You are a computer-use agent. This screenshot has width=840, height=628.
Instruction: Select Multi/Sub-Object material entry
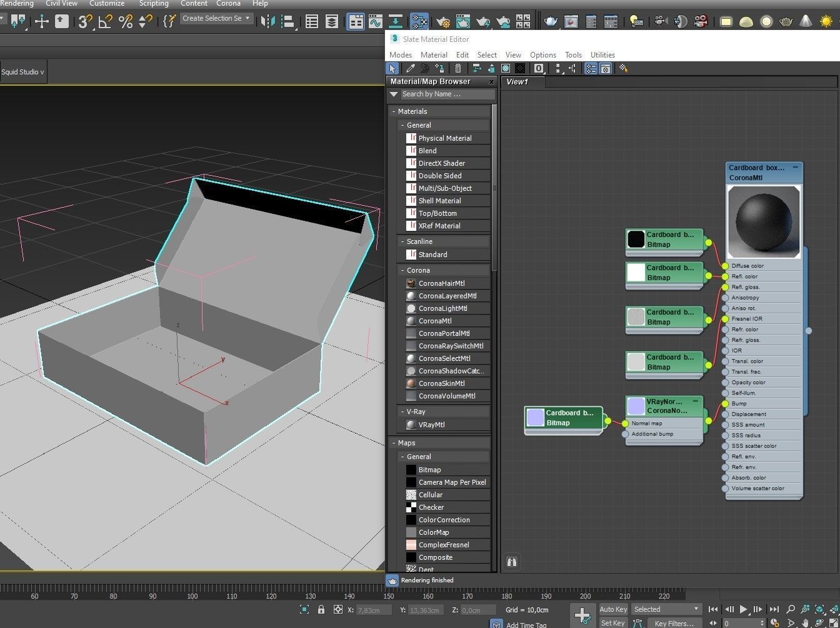(x=445, y=188)
